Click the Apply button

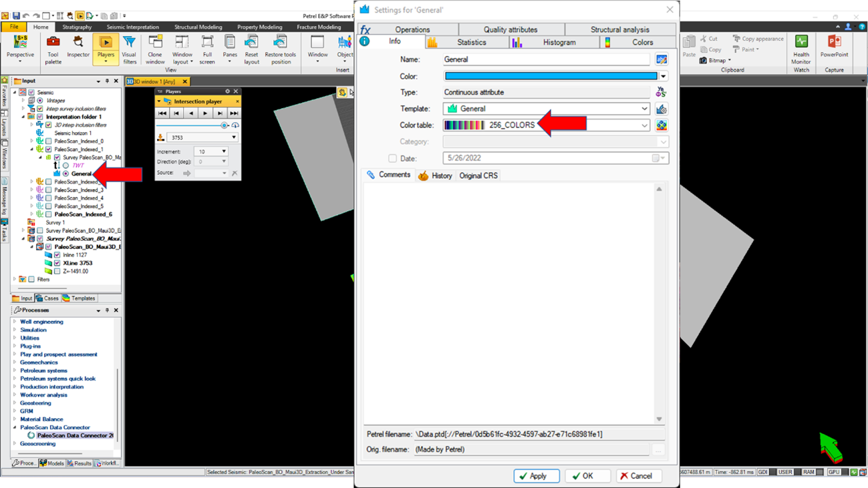point(537,476)
